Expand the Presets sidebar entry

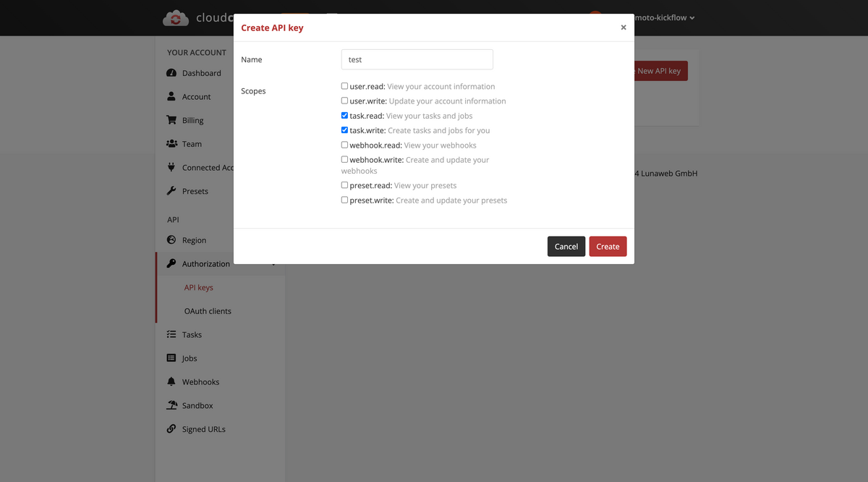tap(194, 191)
